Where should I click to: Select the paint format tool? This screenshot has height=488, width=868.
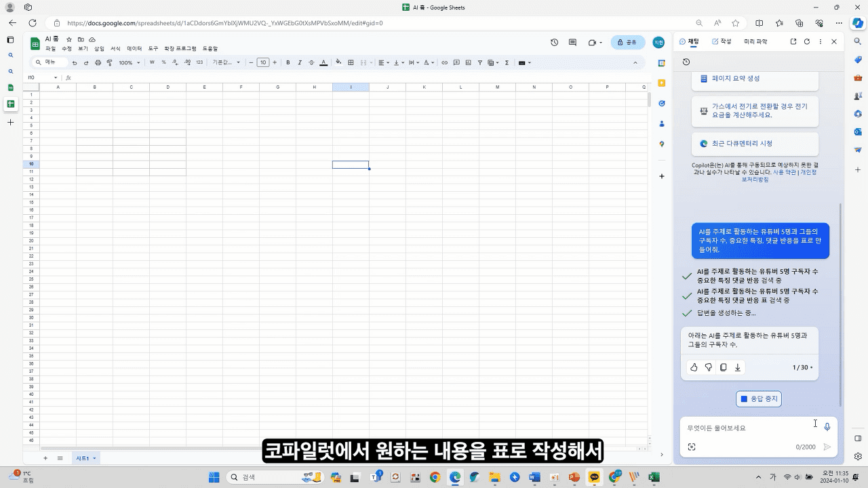(x=110, y=62)
